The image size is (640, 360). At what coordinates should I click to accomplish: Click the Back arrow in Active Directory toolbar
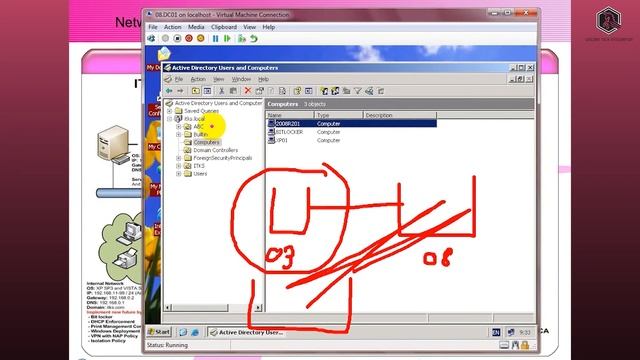169,91
